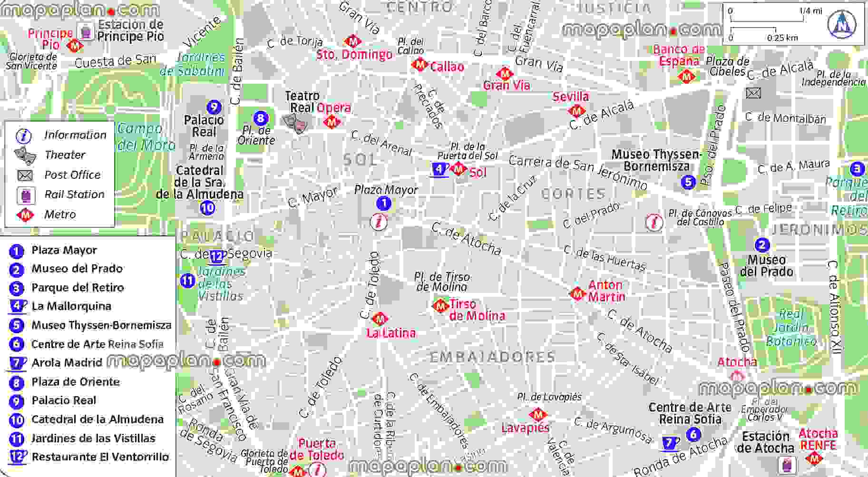Click the Banco de España metro icon
This screenshot has width=868, height=477.
point(686,76)
